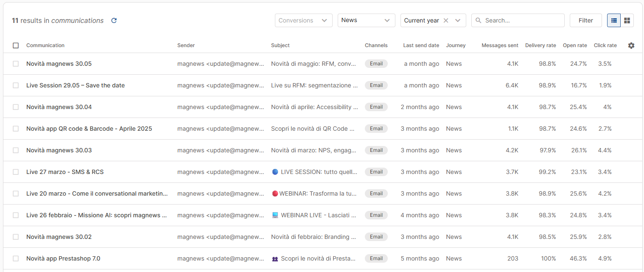Open Novità app QR code & Barcode communication
This screenshot has width=644, height=272.
click(x=89, y=129)
